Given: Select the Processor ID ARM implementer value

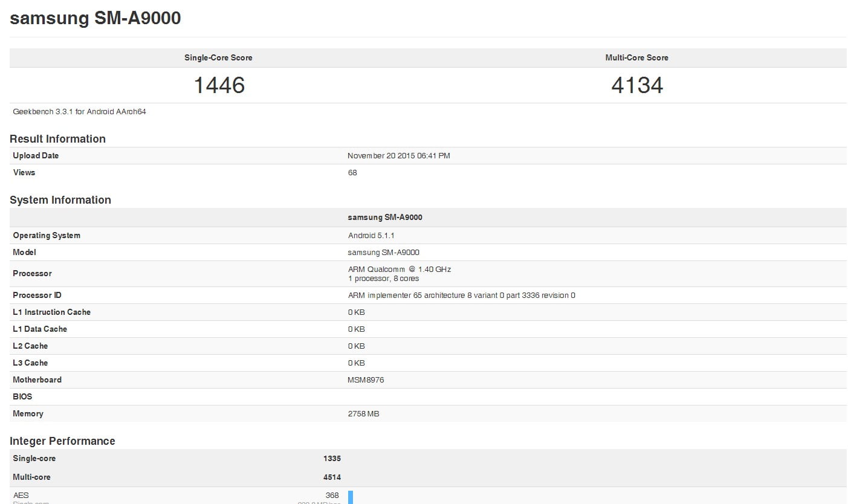Looking at the screenshot, I should pos(461,296).
